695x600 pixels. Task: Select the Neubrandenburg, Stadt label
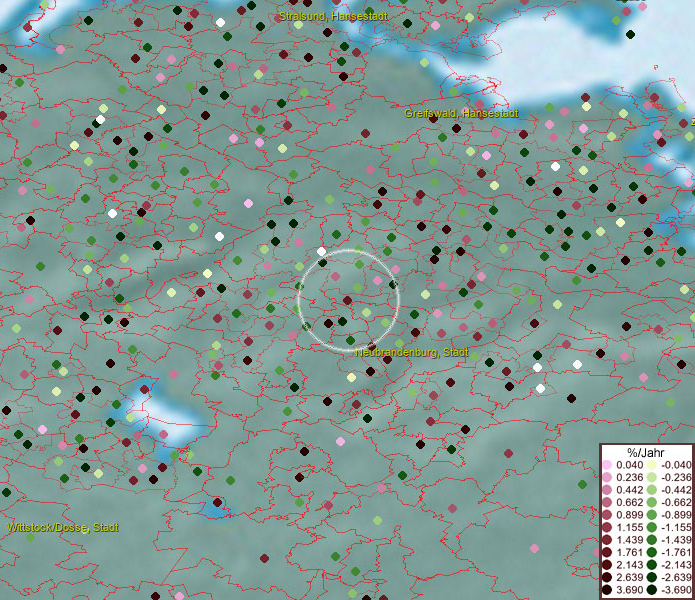[412, 353]
